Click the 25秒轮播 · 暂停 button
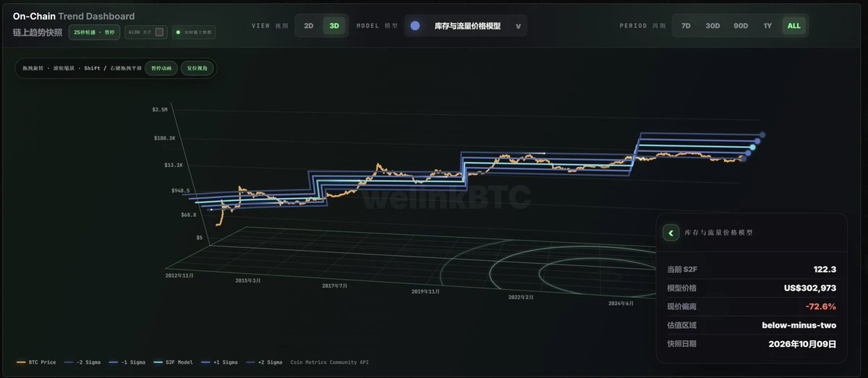 (94, 32)
